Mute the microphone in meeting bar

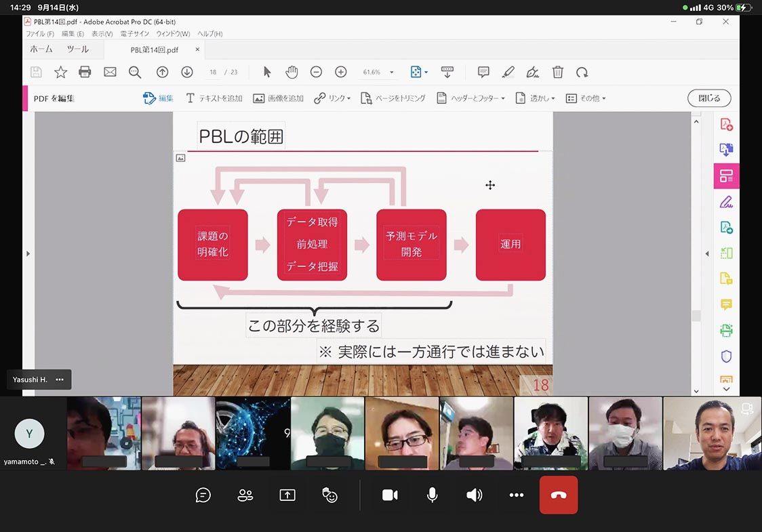[x=432, y=495]
